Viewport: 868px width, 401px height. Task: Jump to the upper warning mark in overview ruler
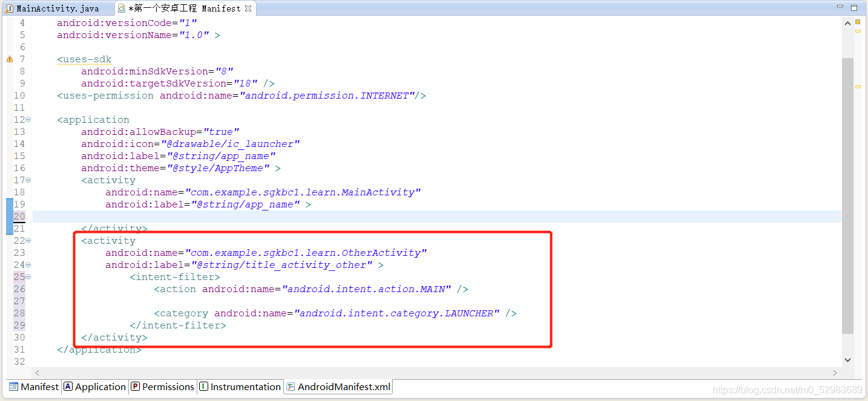tap(858, 31)
